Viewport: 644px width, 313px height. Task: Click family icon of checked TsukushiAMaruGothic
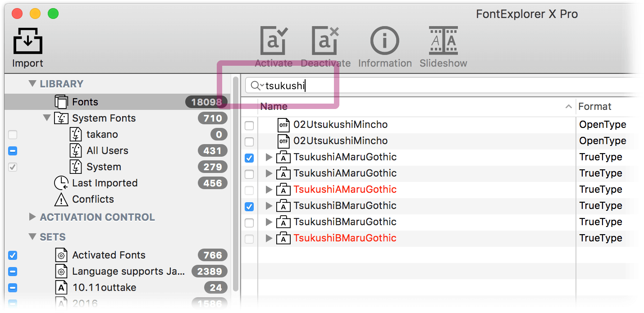[283, 157]
